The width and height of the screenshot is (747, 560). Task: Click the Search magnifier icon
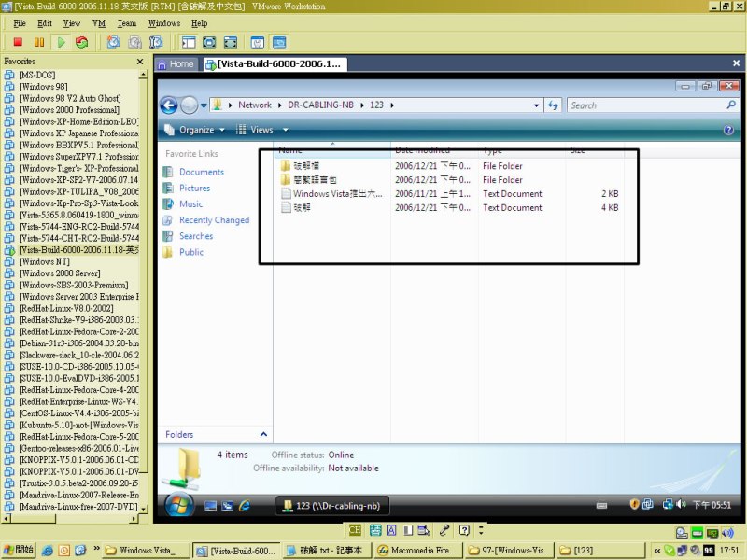pyautogui.click(x=731, y=105)
